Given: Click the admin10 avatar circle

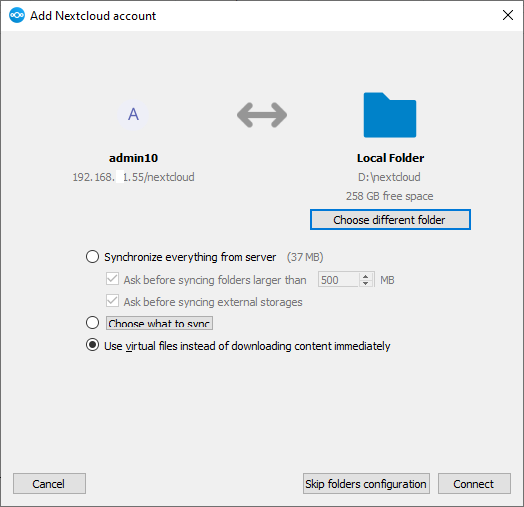Looking at the screenshot, I should [x=133, y=114].
